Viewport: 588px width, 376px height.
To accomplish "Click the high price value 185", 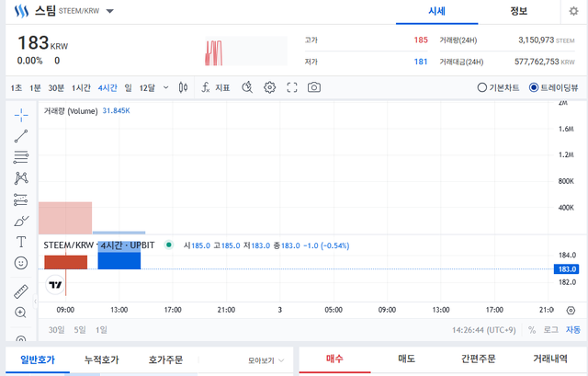I will coord(421,40).
